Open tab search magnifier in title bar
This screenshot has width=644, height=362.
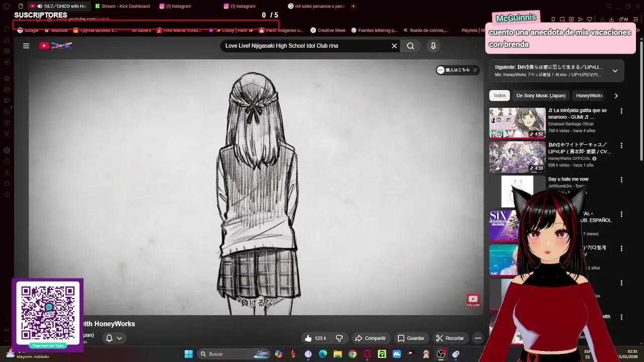(x=608, y=6)
